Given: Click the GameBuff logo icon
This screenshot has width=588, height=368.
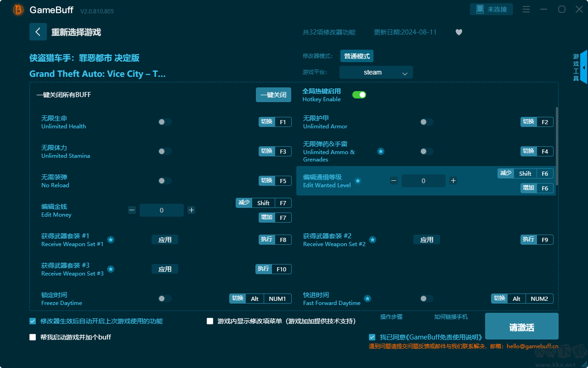Looking at the screenshot, I should [x=18, y=10].
